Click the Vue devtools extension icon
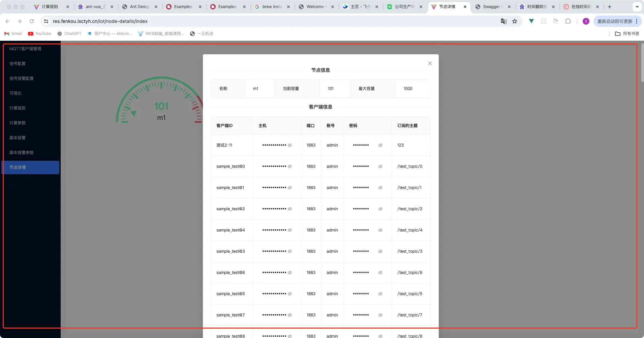This screenshot has height=338, width=644. click(x=531, y=21)
